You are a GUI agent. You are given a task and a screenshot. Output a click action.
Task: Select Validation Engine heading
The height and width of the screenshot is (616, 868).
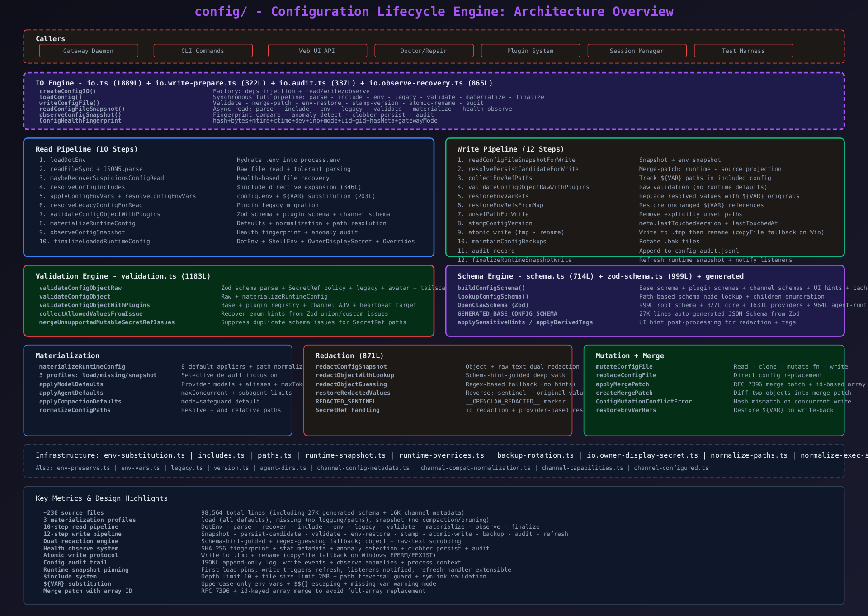click(123, 276)
